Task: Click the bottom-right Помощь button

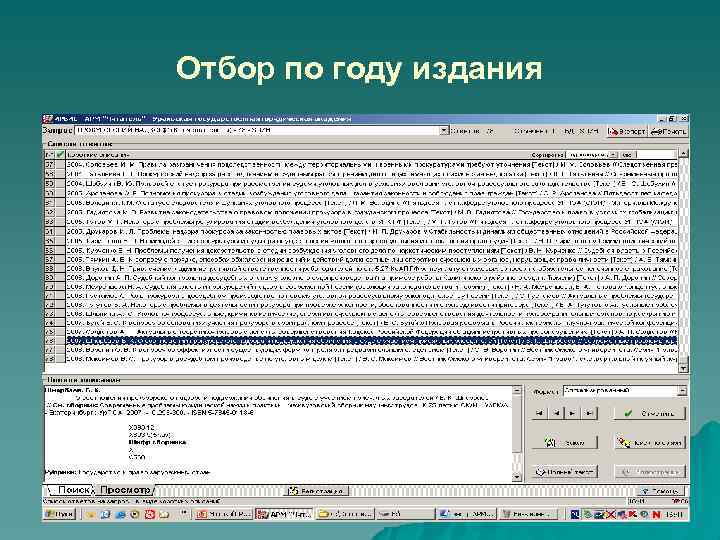Action: click(x=660, y=491)
